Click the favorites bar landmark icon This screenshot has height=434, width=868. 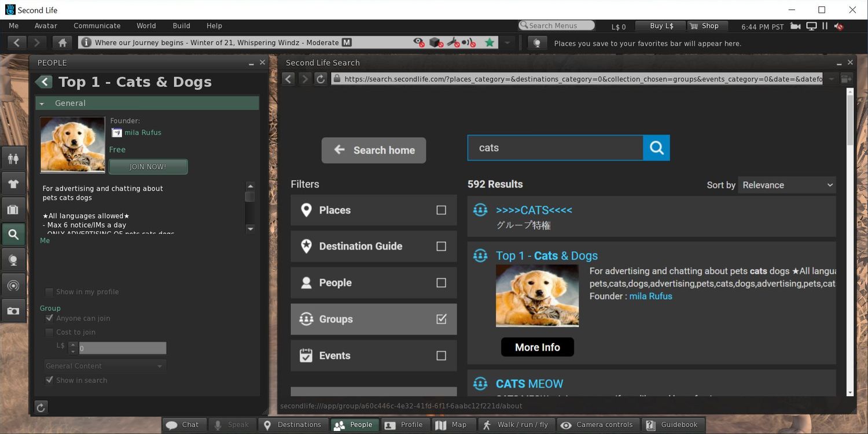click(x=536, y=43)
